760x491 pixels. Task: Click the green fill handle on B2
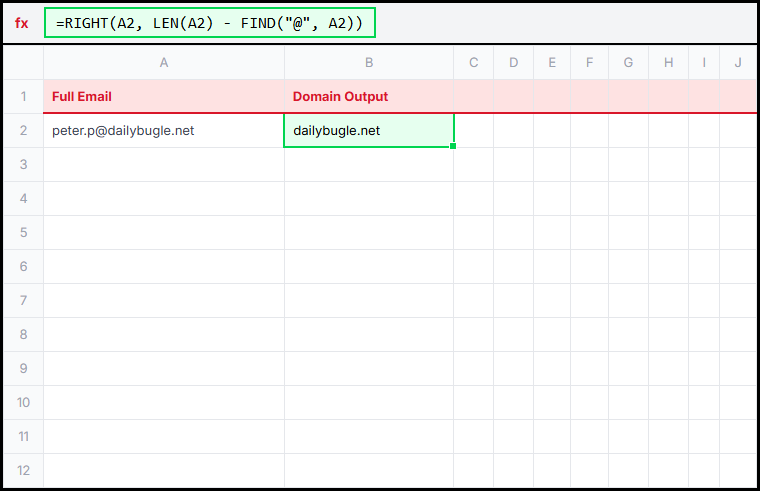[x=454, y=147]
